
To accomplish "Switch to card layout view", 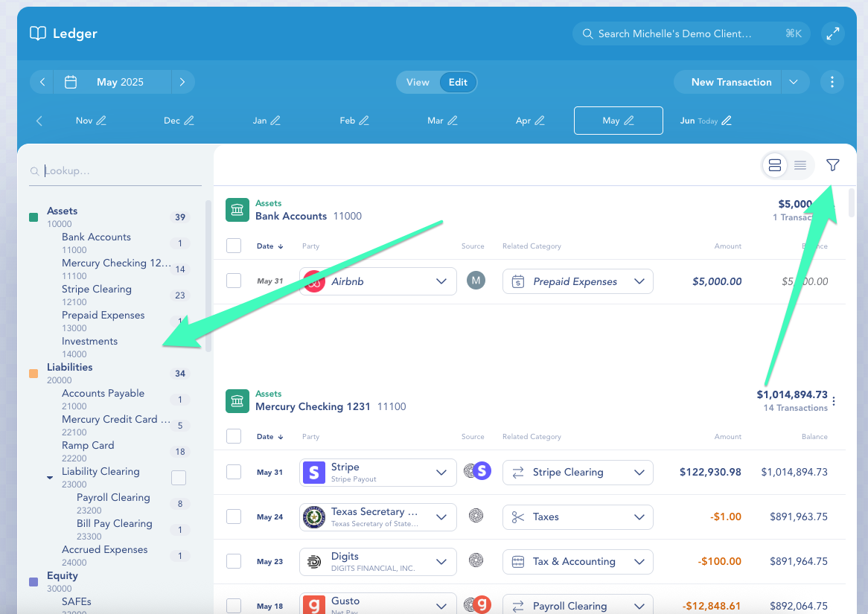I will 775,165.
